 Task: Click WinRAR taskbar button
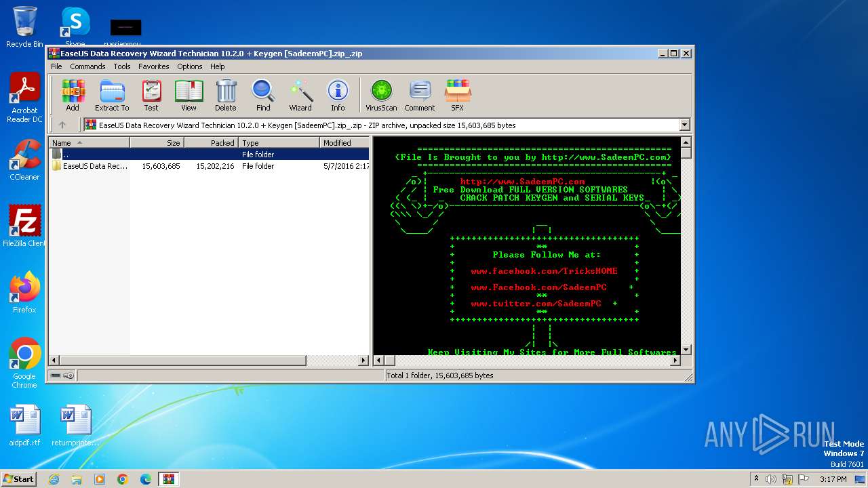point(169,479)
